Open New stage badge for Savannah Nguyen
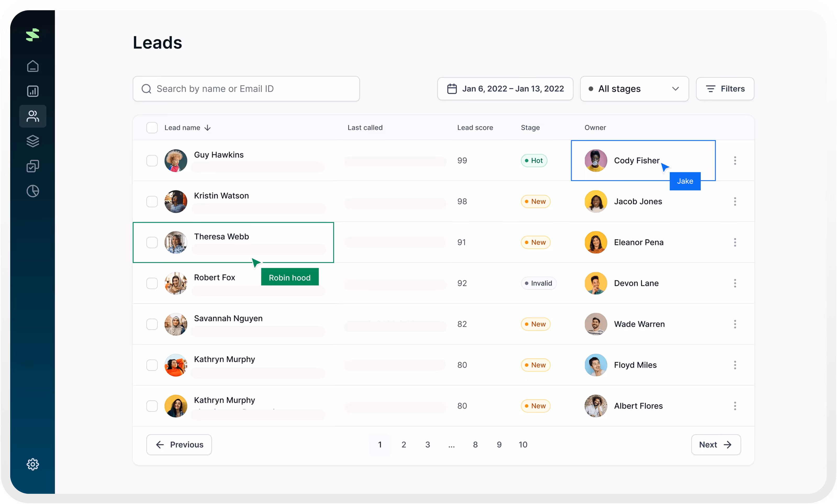The width and height of the screenshot is (837, 504). coord(535,324)
